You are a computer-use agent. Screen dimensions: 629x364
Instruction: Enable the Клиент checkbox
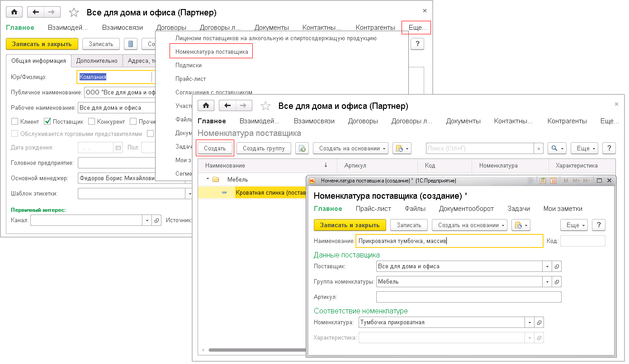coord(15,121)
